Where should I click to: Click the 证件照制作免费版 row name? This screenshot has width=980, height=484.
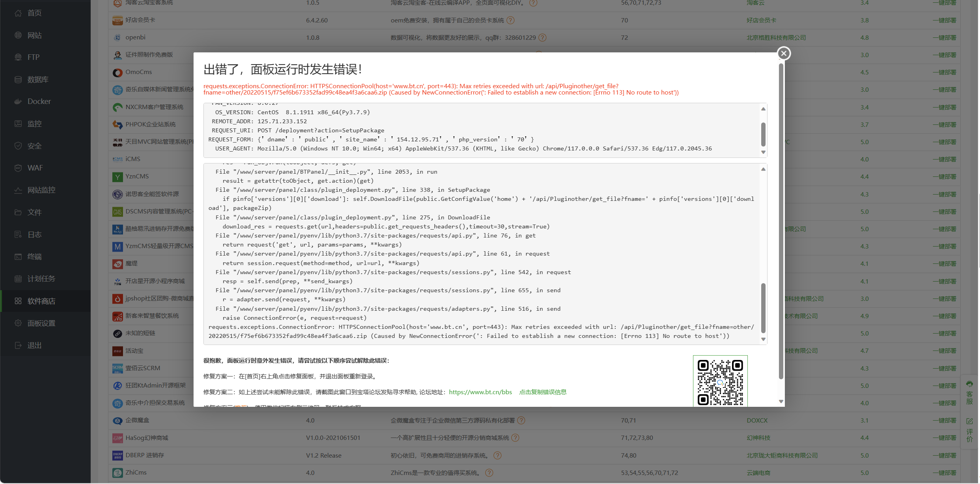click(x=149, y=55)
